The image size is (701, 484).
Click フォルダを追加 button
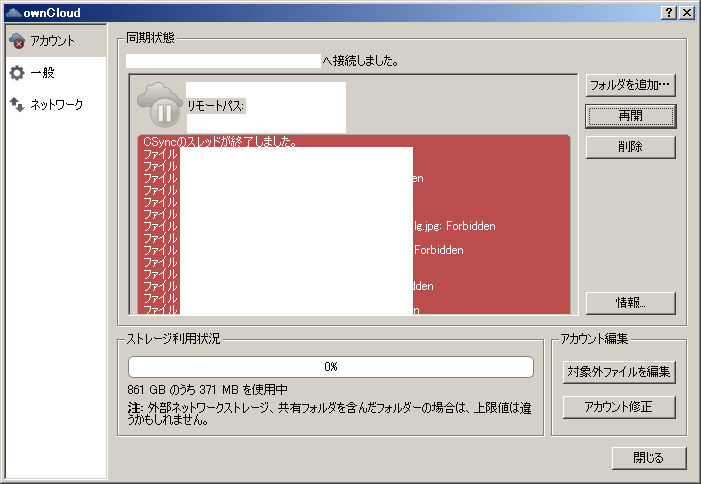(x=630, y=85)
